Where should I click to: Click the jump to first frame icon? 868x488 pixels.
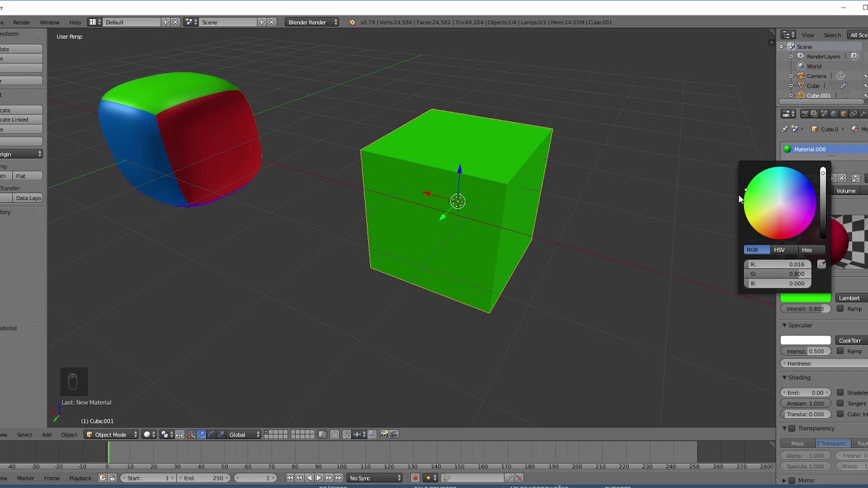coord(290,478)
